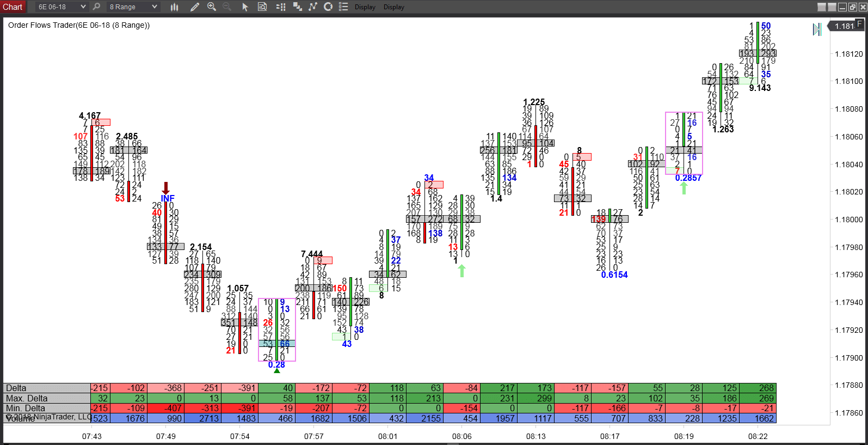Select the Volume cell showing 228
This screenshot has height=445, width=868.
tap(684, 418)
